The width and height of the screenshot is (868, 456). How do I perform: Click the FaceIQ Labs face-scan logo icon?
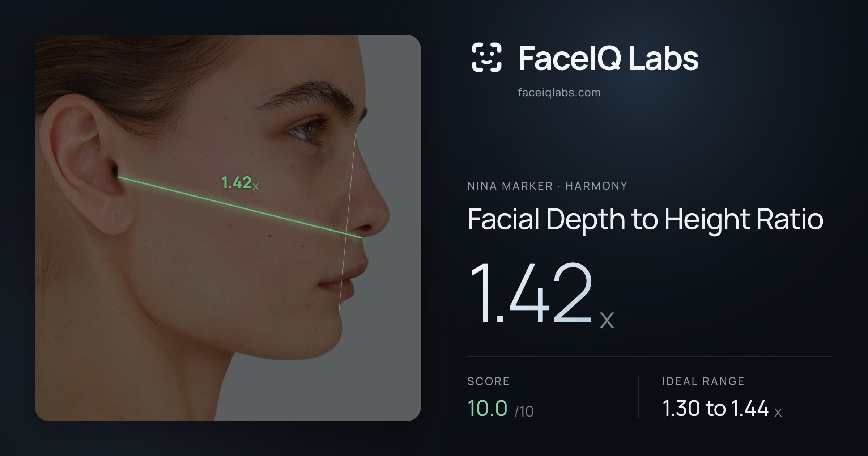coord(486,57)
